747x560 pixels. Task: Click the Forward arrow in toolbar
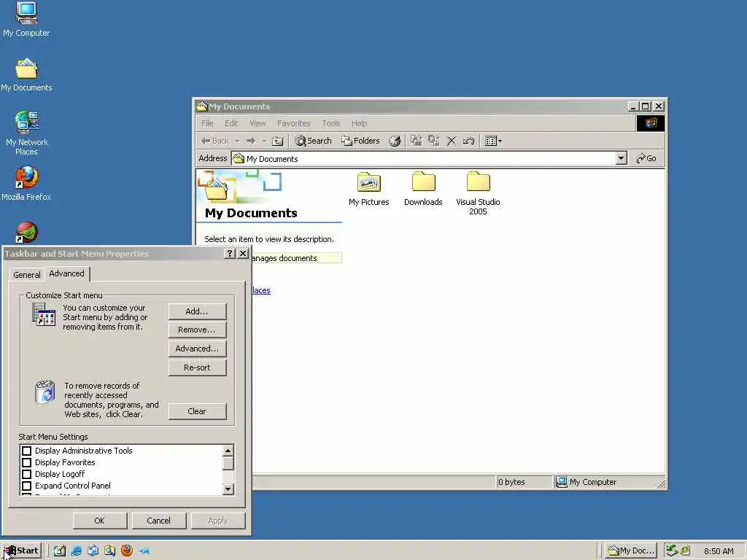(x=251, y=141)
